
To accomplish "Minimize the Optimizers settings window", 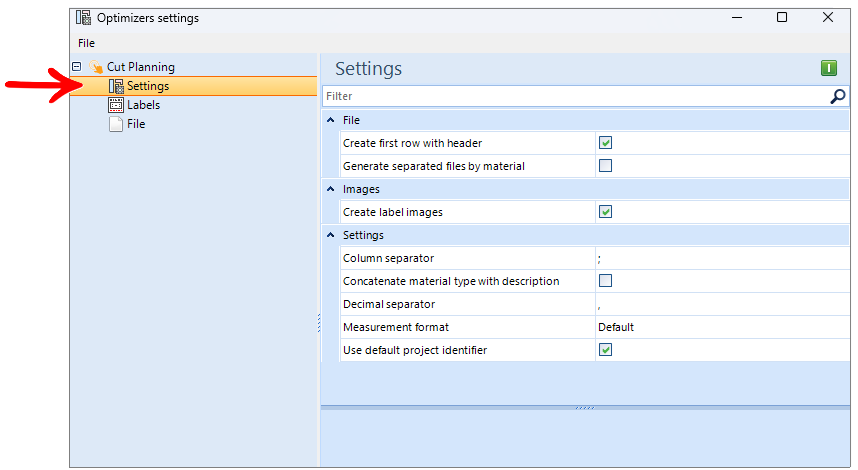I will tap(737, 18).
